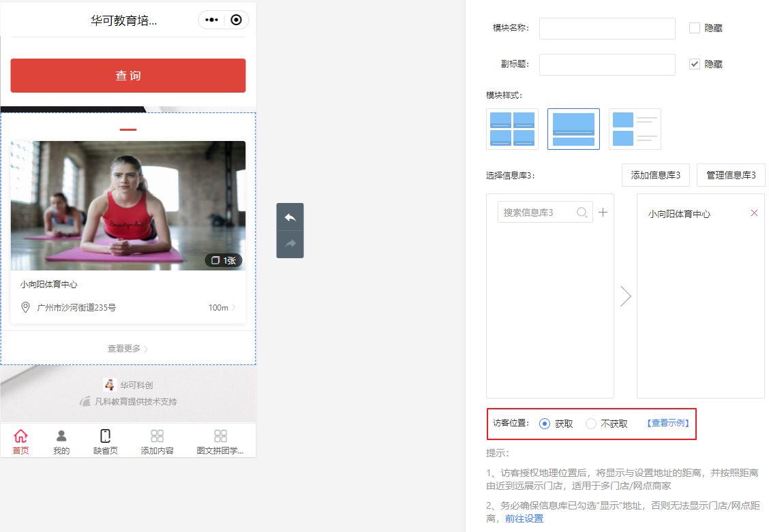Click the 小向阳体育中心 title in preview card
Image resolution: width=769 pixels, height=532 pixels.
[48, 284]
